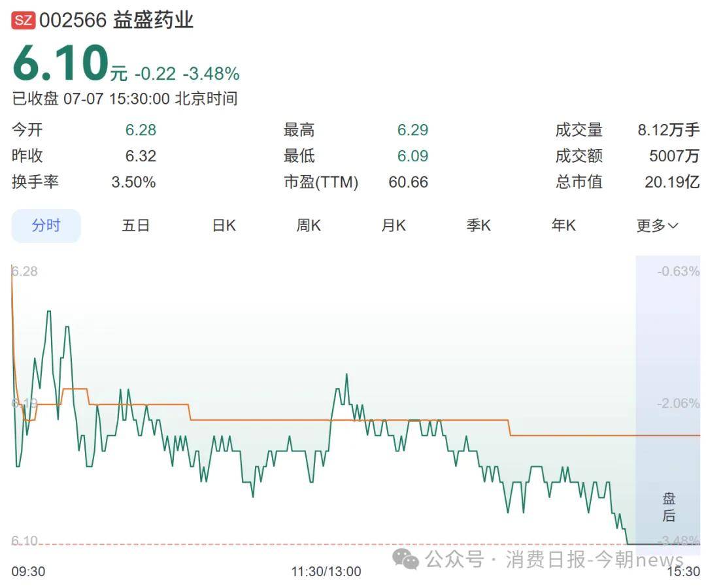The height and width of the screenshot is (588, 706).
Task: Switch to the 年K yearly chart tab
Action: (563, 225)
